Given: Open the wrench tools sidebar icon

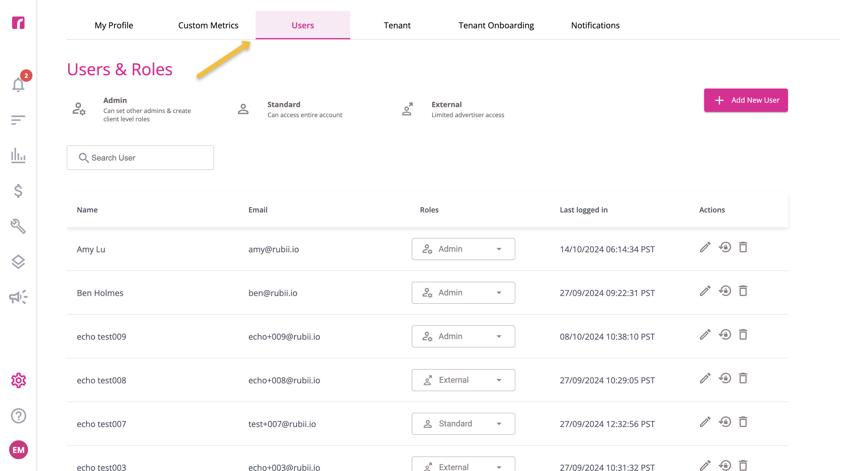Looking at the screenshot, I should 18,226.
